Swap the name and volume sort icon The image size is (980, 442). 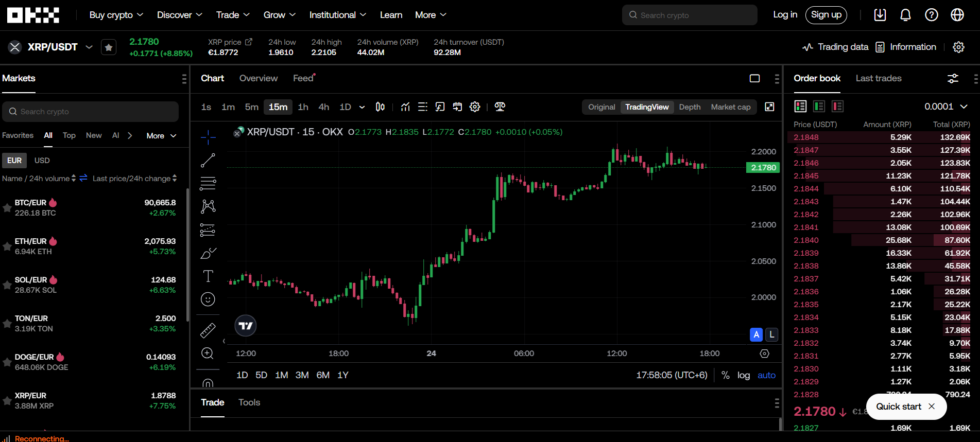[83, 178]
